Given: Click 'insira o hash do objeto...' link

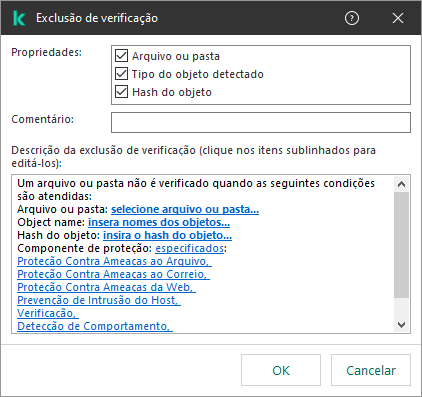Looking at the screenshot, I should pyautogui.click(x=167, y=235).
